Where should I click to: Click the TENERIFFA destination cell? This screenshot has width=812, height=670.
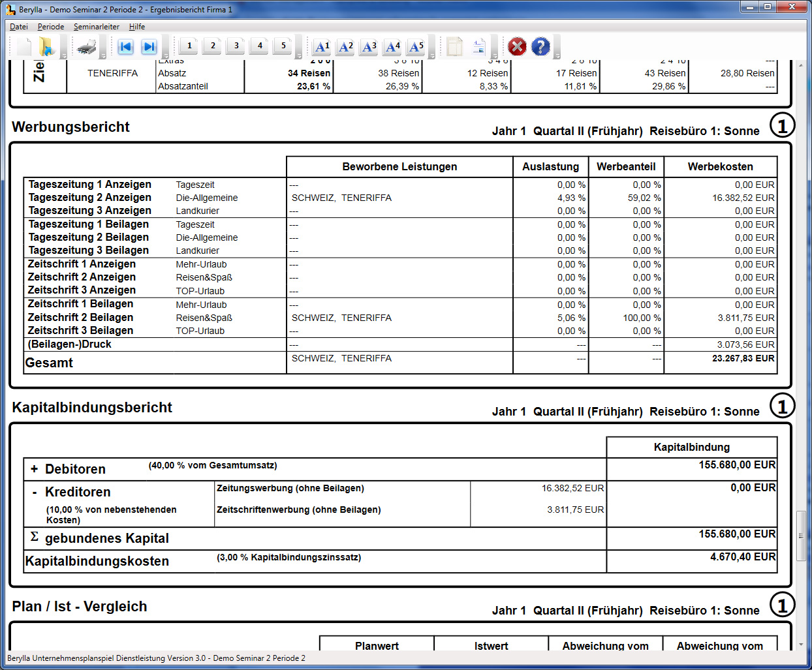[112, 73]
